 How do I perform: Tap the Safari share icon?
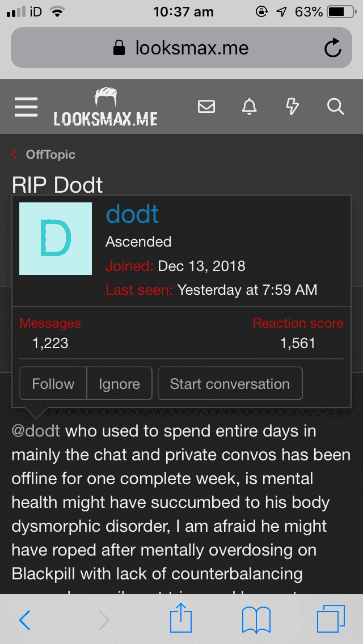click(x=181, y=619)
